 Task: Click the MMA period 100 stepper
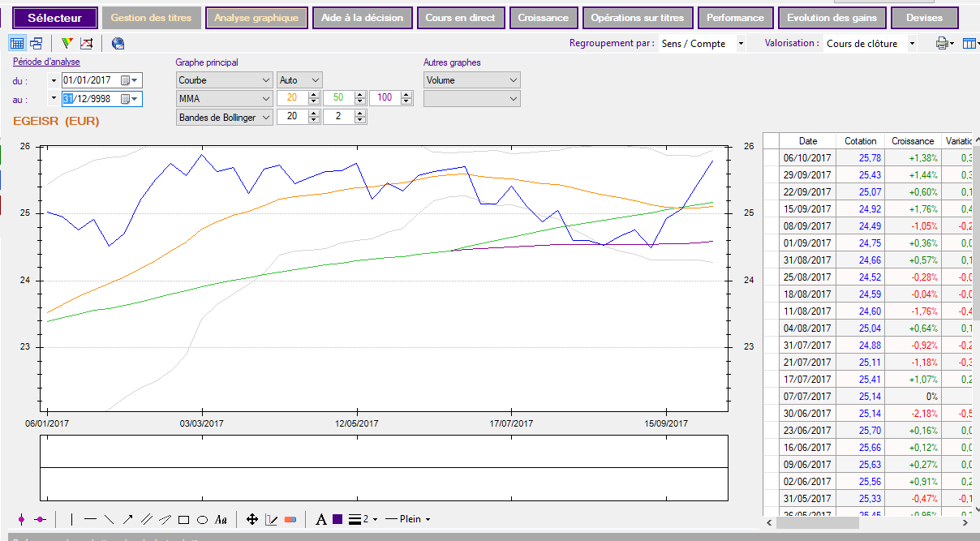406,98
